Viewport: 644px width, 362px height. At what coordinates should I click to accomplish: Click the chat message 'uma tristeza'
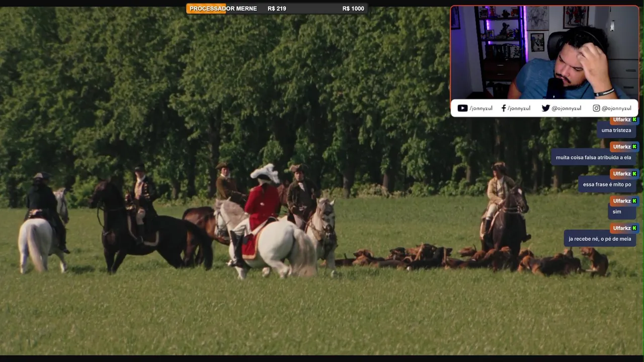[616, 131]
